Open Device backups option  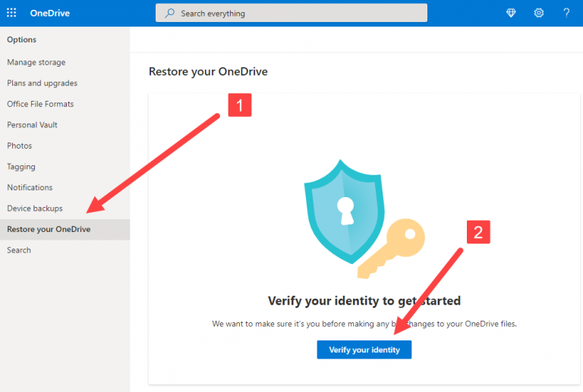[x=35, y=209]
